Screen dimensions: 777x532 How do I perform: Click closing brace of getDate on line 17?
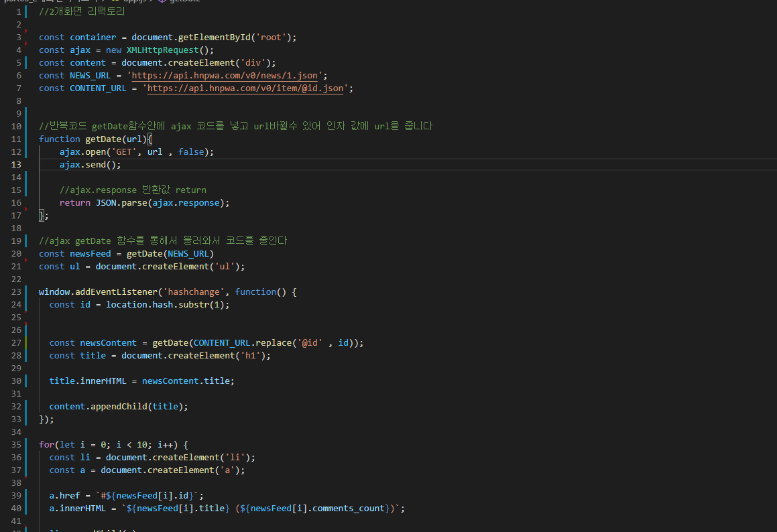pyautogui.click(x=42, y=216)
